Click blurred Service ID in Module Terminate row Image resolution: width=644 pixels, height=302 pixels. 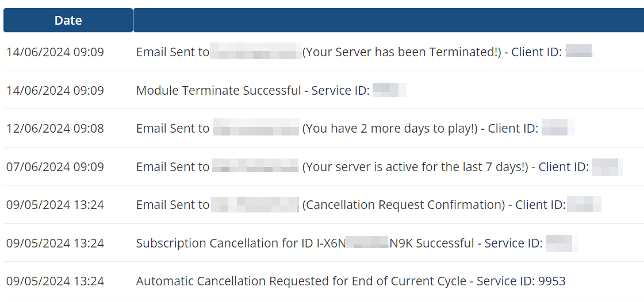(x=389, y=91)
